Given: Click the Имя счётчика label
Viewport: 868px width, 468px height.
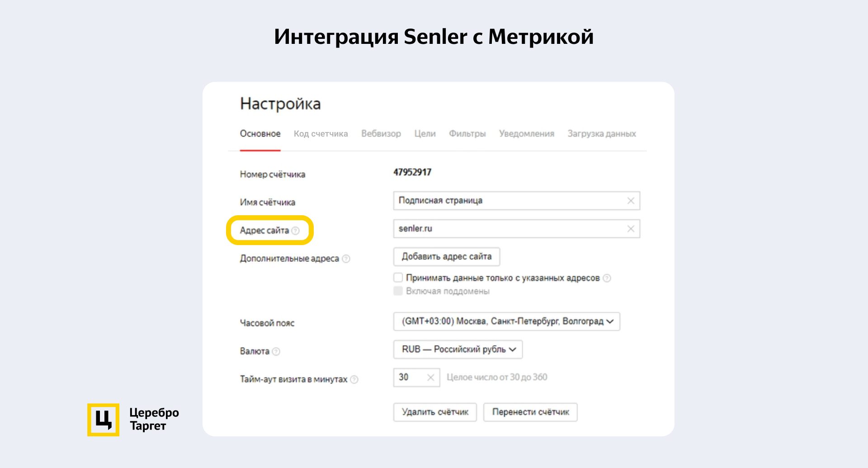Looking at the screenshot, I should click(x=268, y=203).
